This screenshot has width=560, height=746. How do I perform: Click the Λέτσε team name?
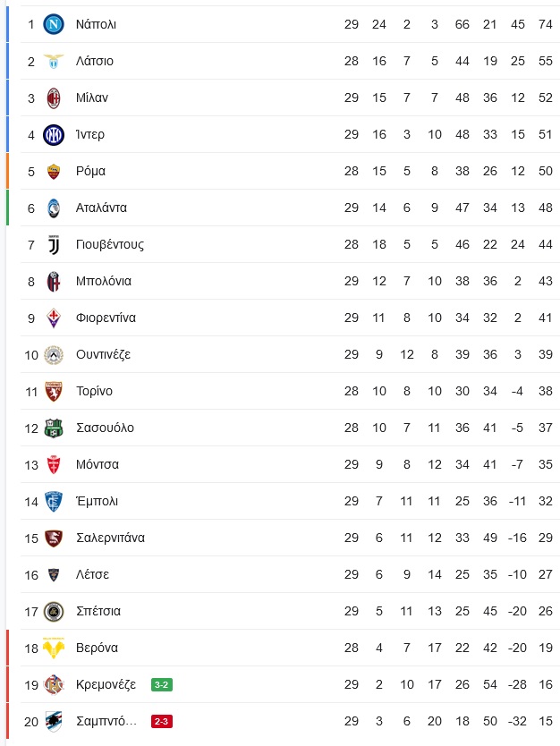coord(93,574)
